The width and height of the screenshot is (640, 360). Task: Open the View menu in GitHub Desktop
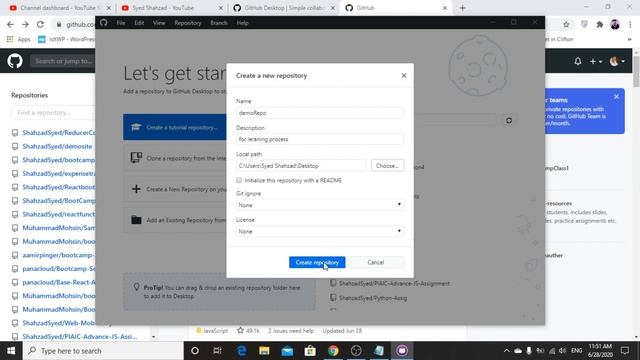click(159, 23)
